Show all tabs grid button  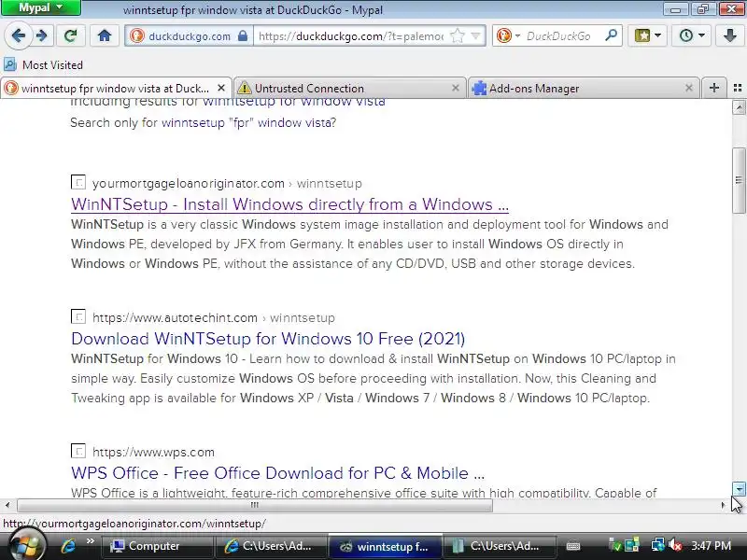coord(738,88)
